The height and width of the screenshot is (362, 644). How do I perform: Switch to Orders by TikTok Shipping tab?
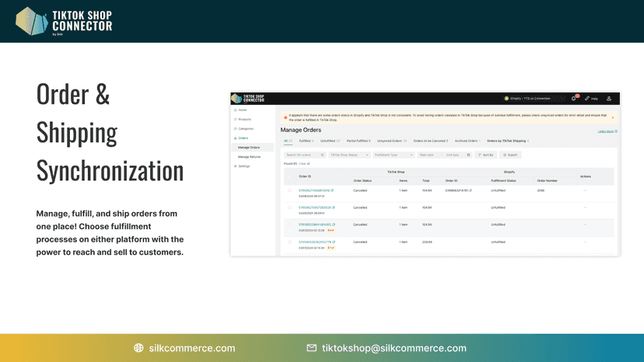pyautogui.click(x=508, y=141)
